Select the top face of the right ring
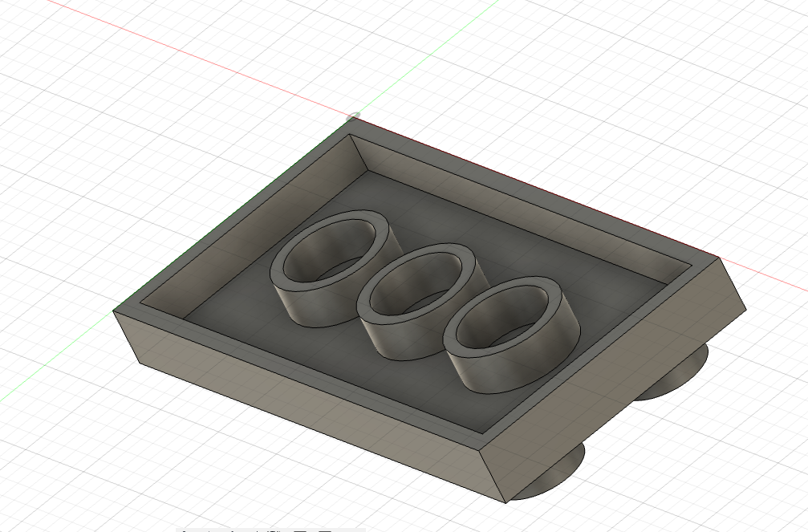The height and width of the screenshot is (532, 808). coord(453,335)
